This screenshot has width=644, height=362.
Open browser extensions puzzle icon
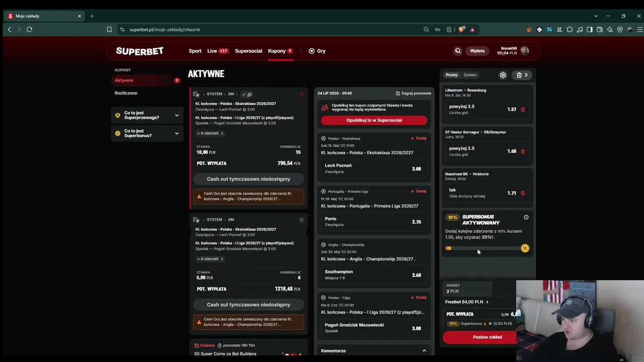570,30
